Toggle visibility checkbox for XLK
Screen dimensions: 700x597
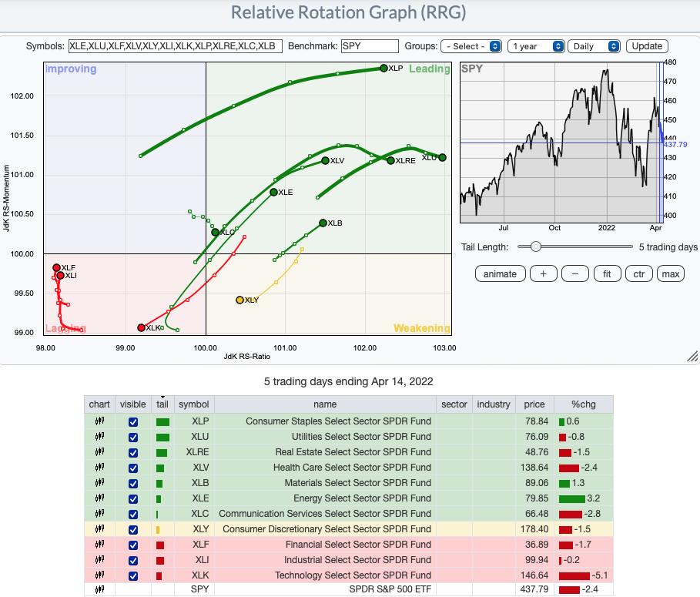133,576
